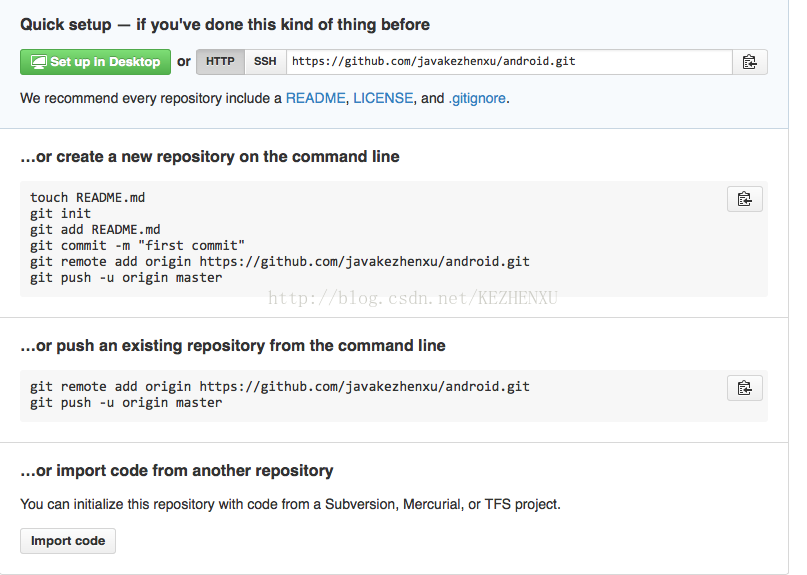
Task: Click the 'git init' command line
Action: pyautogui.click(x=60, y=214)
